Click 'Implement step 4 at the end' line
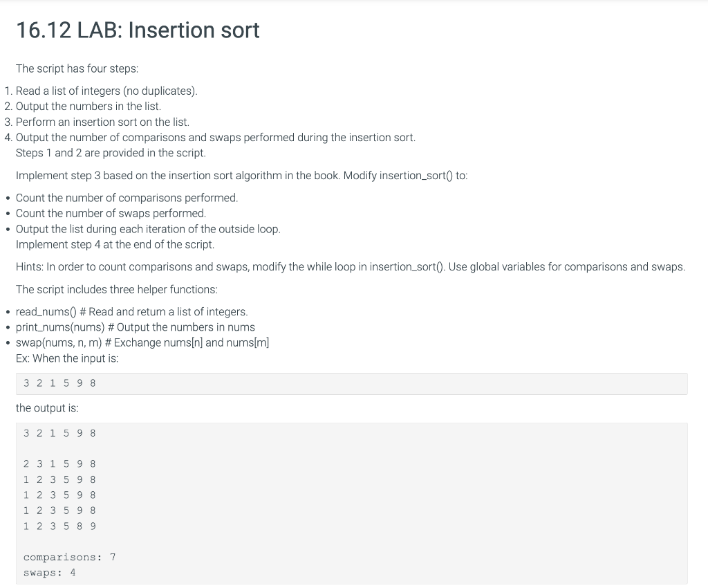This screenshot has width=708, height=588. point(115,244)
